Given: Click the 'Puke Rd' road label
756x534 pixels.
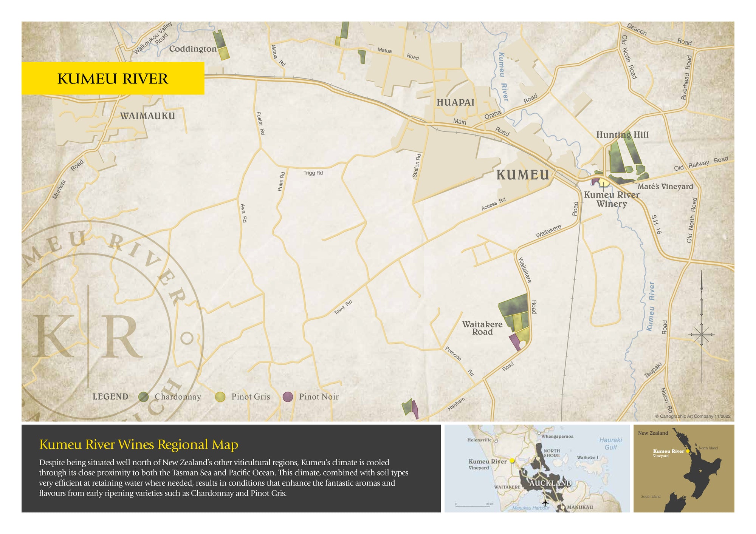Looking at the screenshot, I should (x=281, y=182).
